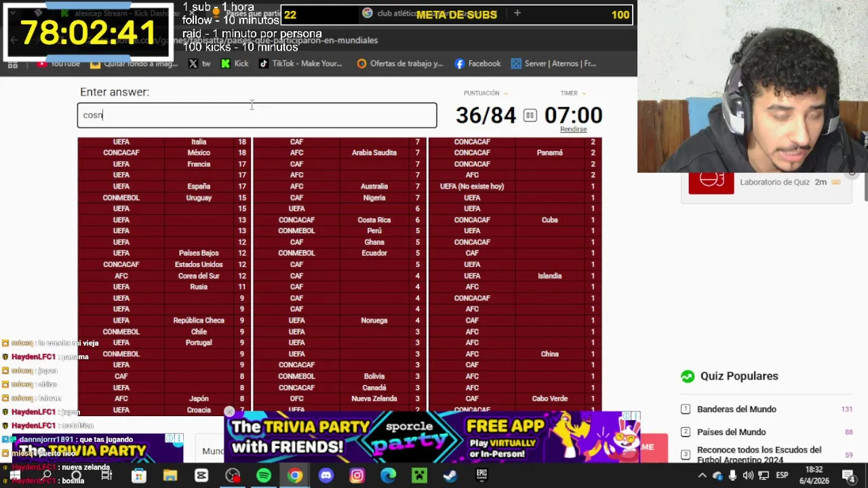Focus the 'Enter answer' input field

(x=257, y=115)
